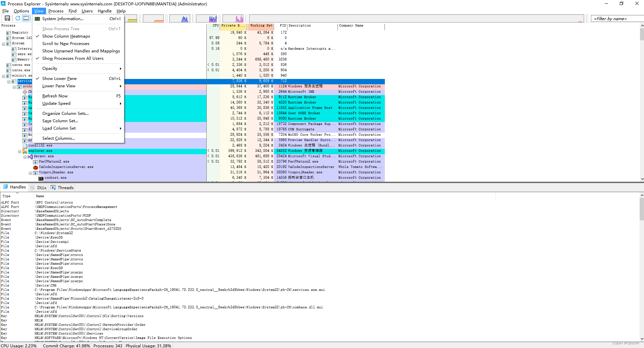This screenshot has height=348, width=644.
Task: Click the CPU history graph in toolbar
Action: (x=180, y=18)
